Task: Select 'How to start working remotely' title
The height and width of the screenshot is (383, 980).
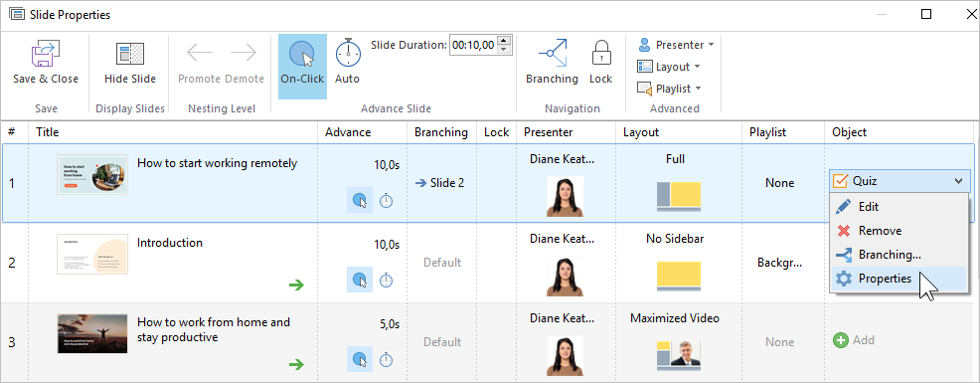Action: 218,163
